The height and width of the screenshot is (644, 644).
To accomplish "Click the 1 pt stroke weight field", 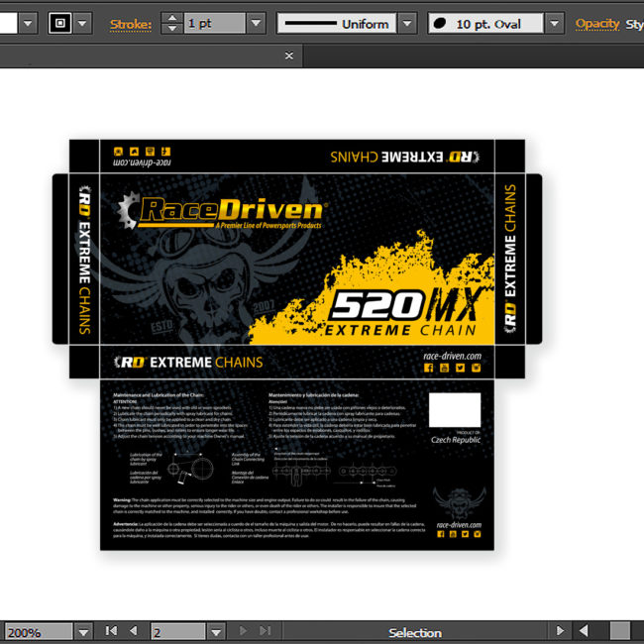I will click(214, 24).
